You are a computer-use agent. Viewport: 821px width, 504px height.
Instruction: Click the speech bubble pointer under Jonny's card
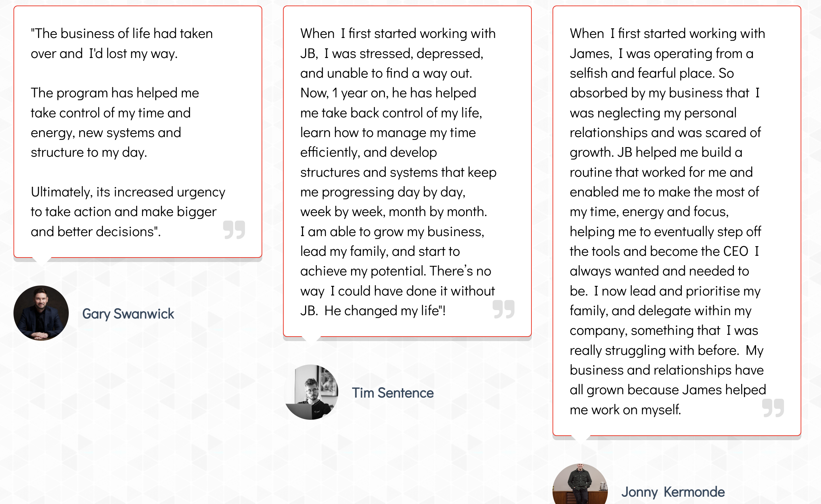tap(581, 439)
